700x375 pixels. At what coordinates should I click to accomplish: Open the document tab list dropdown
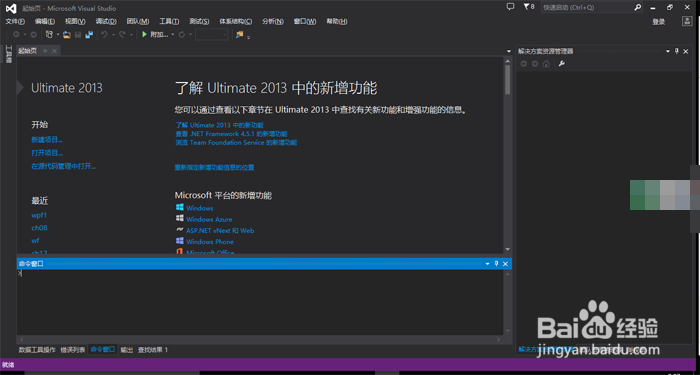(x=509, y=51)
